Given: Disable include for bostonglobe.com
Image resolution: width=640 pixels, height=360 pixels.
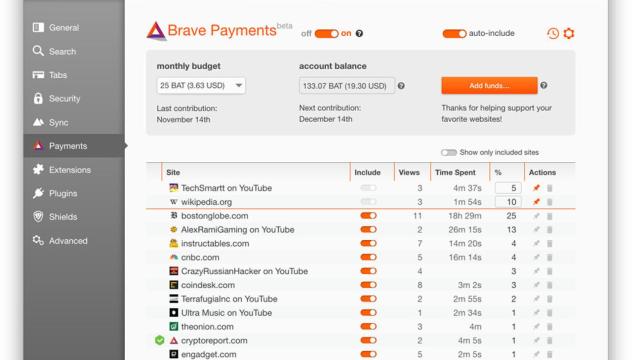Looking at the screenshot, I should click(x=368, y=216).
